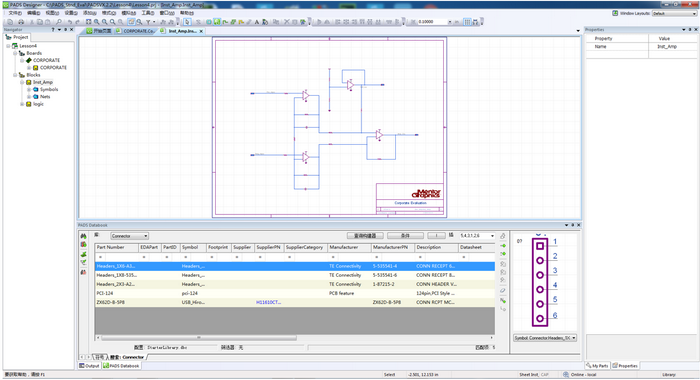Click the Zoom In magnifier icon
700x380 pixels.
pos(96,22)
